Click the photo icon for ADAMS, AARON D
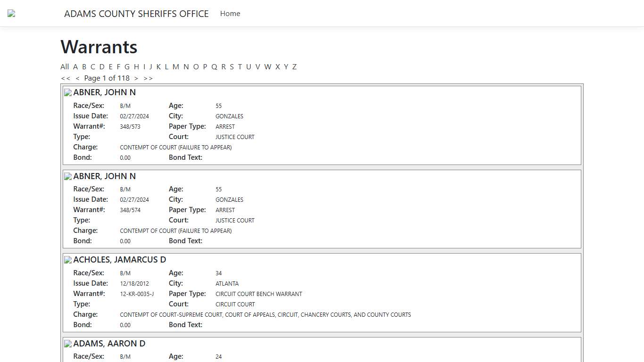 click(x=67, y=344)
